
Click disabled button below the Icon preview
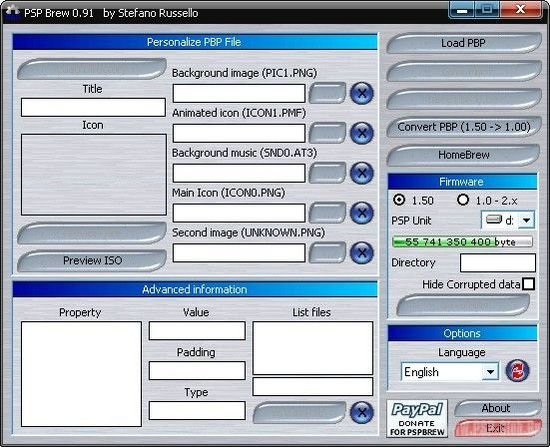coord(92,233)
